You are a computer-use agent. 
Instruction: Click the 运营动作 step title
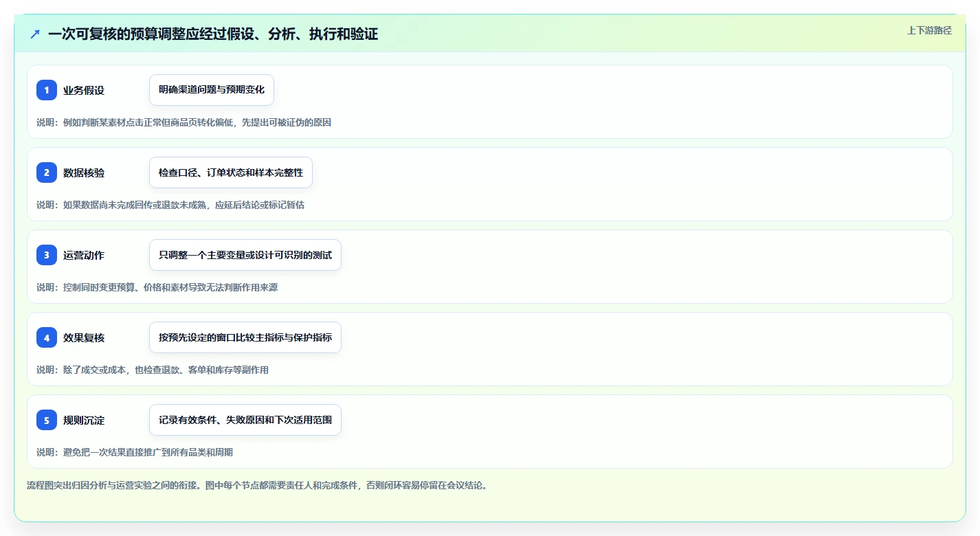click(x=84, y=255)
